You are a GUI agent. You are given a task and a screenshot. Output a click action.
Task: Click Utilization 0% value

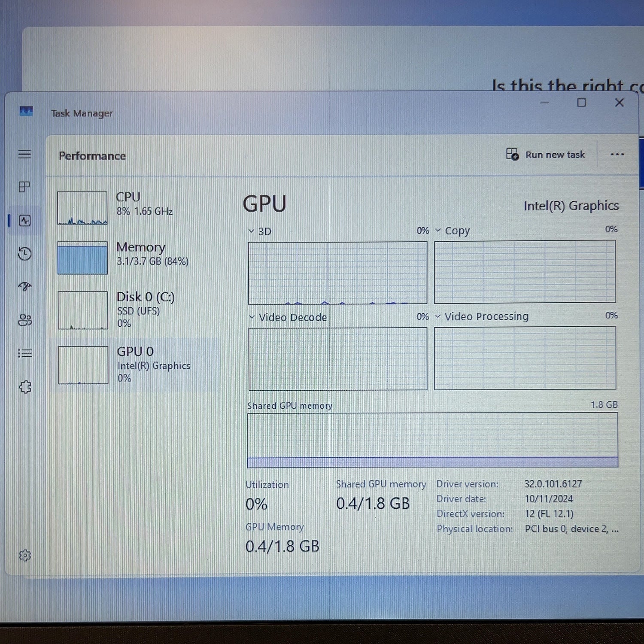(256, 504)
